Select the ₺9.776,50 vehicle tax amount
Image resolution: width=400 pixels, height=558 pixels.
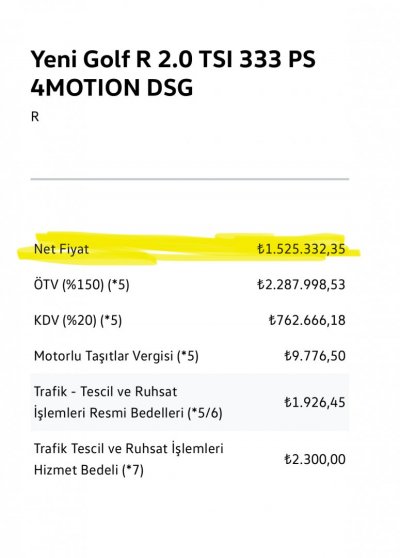pyautogui.click(x=315, y=356)
